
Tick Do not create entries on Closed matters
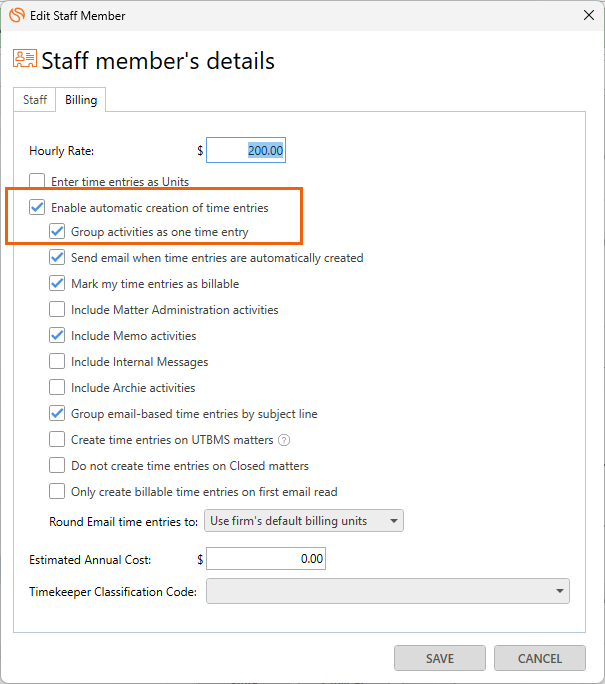57,465
